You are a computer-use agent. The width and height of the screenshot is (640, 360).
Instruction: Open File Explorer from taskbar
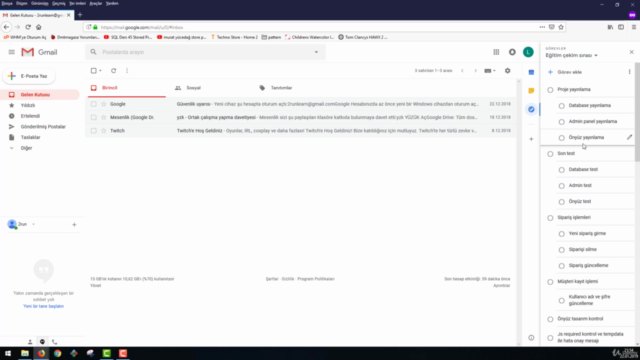tap(25, 353)
